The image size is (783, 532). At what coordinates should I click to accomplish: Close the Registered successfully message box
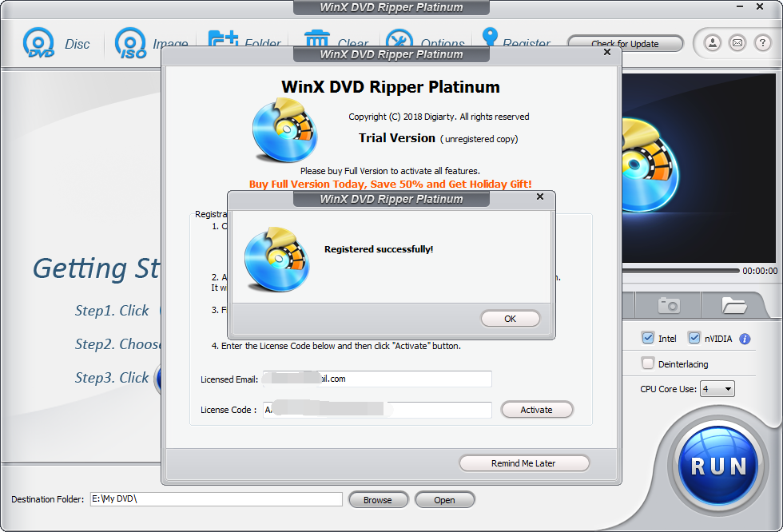[x=540, y=197]
